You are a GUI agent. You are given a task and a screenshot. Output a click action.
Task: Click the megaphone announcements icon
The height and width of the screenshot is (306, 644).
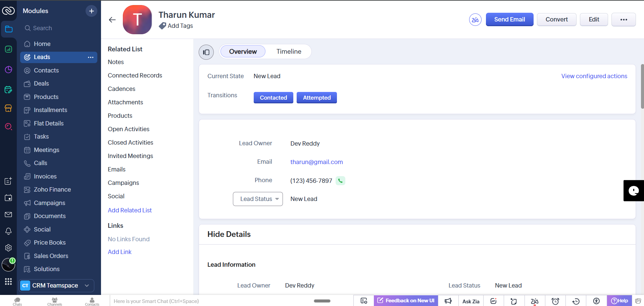pos(448,301)
